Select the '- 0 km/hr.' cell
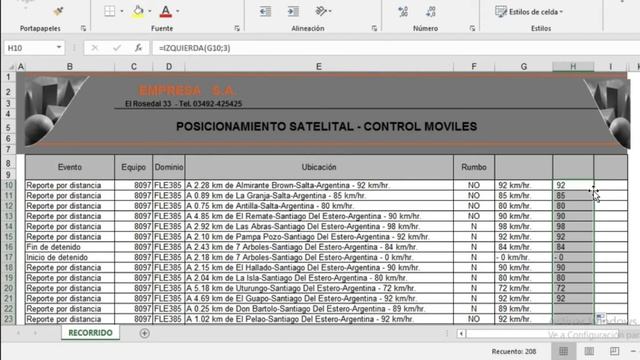Image resolution: width=640 pixels, height=360 pixels. 524,257
